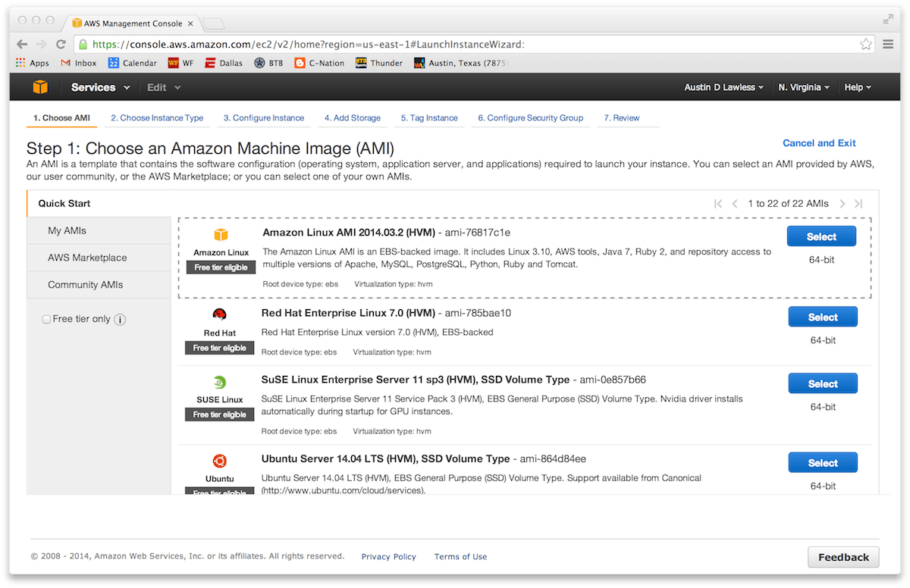Screen dimensions: 910x588
Task: Open the Austin, Texas bookmark
Action: tap(461, 63)
